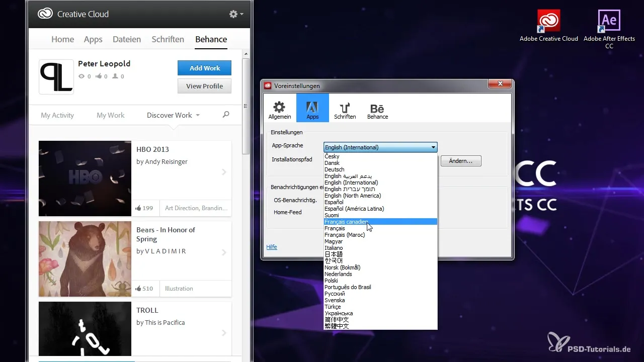Click the 'by This is Pacifica' text
The height and width of the screenshot is (362, 644).
[x=160, y=323]
